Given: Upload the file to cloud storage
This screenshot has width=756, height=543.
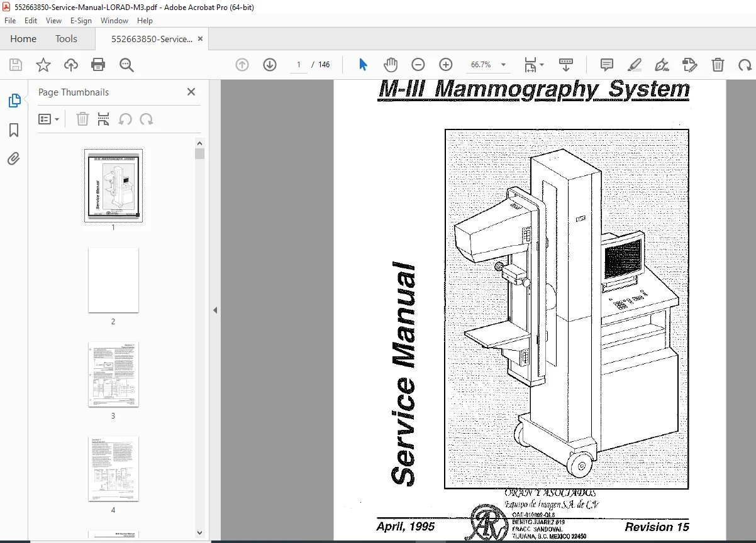Looking at the screenshot, I should 71,65.
